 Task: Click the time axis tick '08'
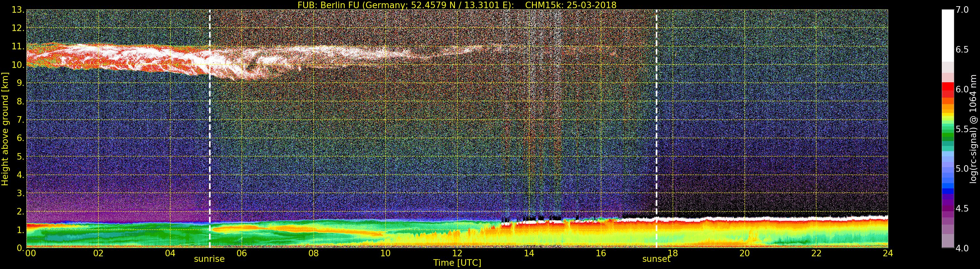tap(313, 253)
